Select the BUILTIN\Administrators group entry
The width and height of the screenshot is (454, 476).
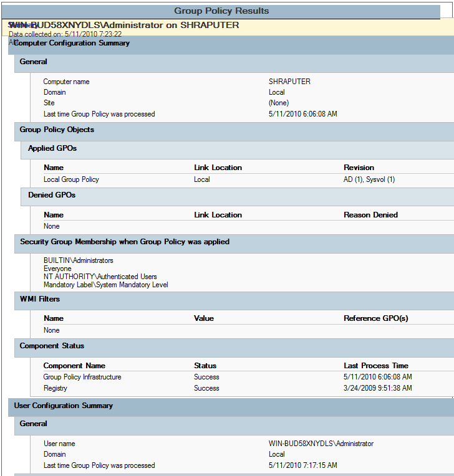(x=78, y=260)
